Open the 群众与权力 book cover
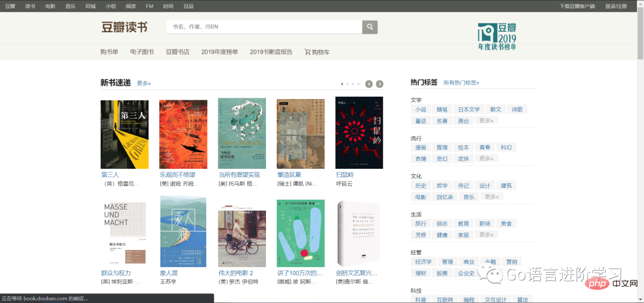 coord(123,233)
